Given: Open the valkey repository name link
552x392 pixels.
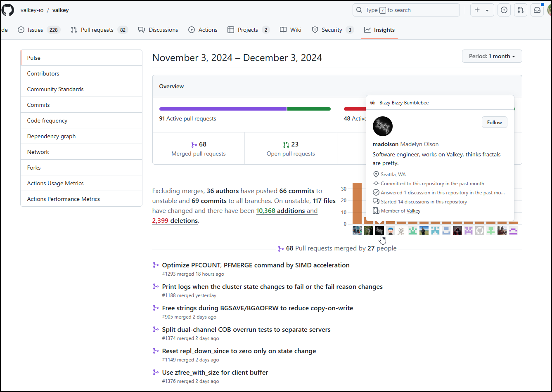Looking at the screenshot, I should (61, 10).
